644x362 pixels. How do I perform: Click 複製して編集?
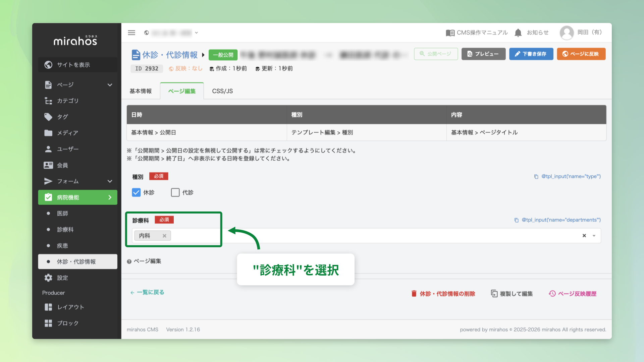point(512,294)
